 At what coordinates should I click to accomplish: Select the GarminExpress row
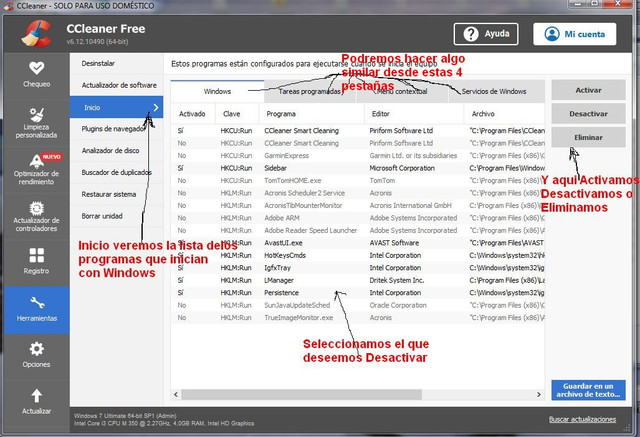pos(358,155)
